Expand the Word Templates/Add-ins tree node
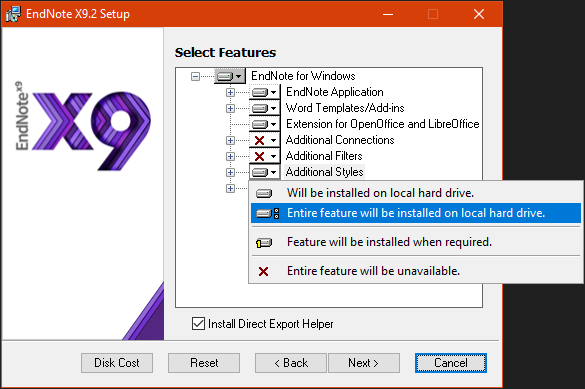The height and width of the screenshot is (389, 585). click(x=230, y=109)
